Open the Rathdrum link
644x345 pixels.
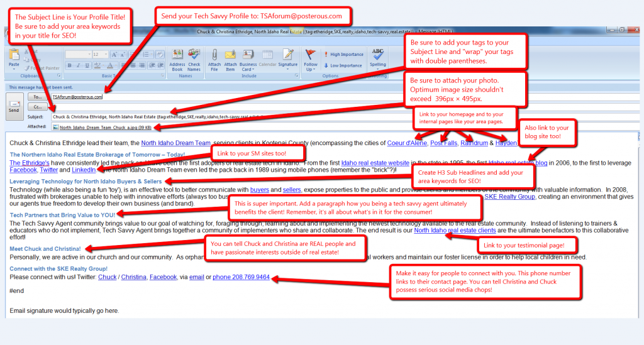[474, 143]
